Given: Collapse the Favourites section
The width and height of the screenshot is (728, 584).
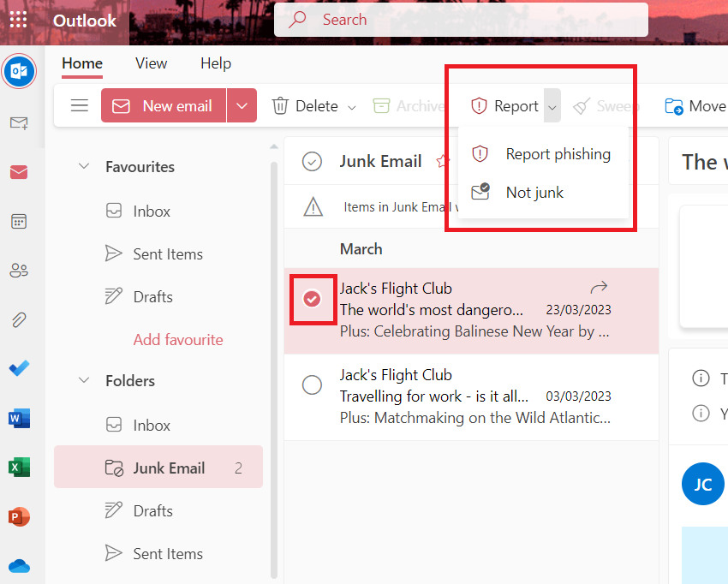Looking at the screenshot, I should click(x=84, y=166).
